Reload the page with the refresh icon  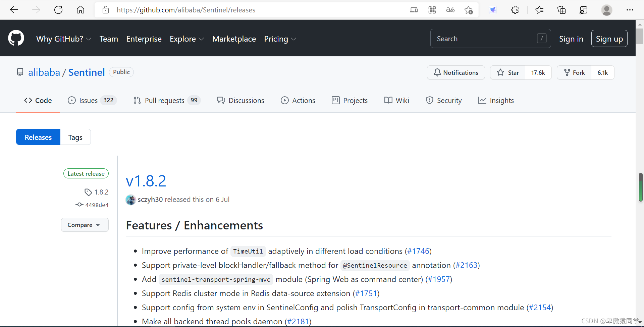pos(58,10)
